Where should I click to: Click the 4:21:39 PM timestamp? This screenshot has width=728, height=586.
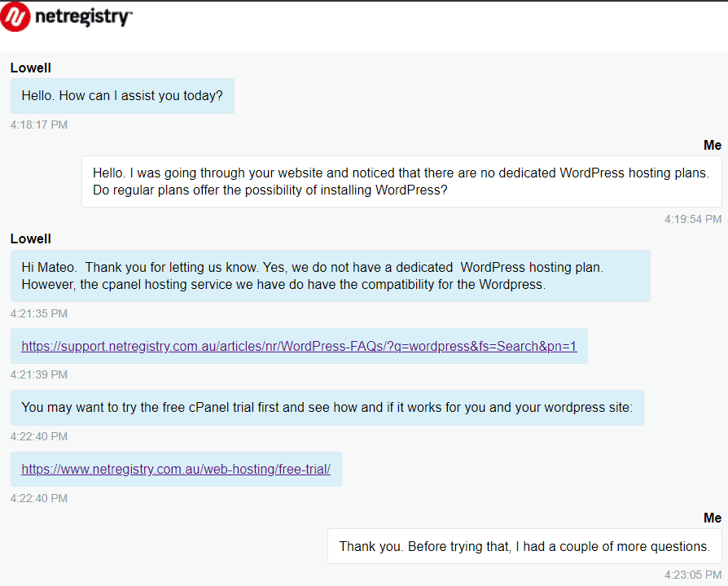tap(39, 374)
